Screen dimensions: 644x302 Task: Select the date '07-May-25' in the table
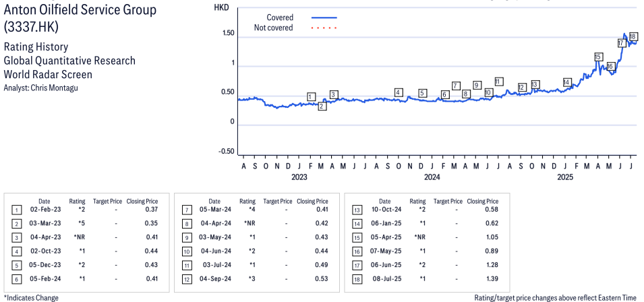pyautogui.click(x=386, y=251)
